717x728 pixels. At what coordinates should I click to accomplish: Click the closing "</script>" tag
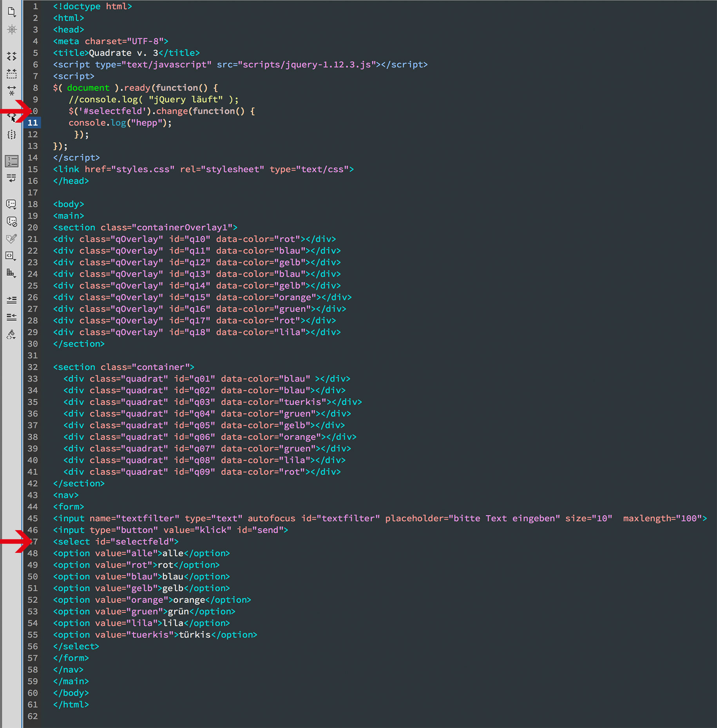tap(76, 158)
